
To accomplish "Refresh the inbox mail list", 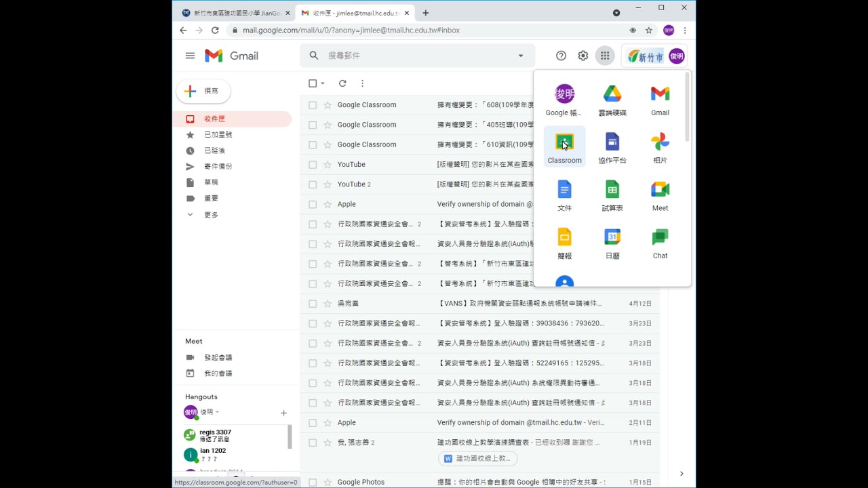I will coord(342,83).
